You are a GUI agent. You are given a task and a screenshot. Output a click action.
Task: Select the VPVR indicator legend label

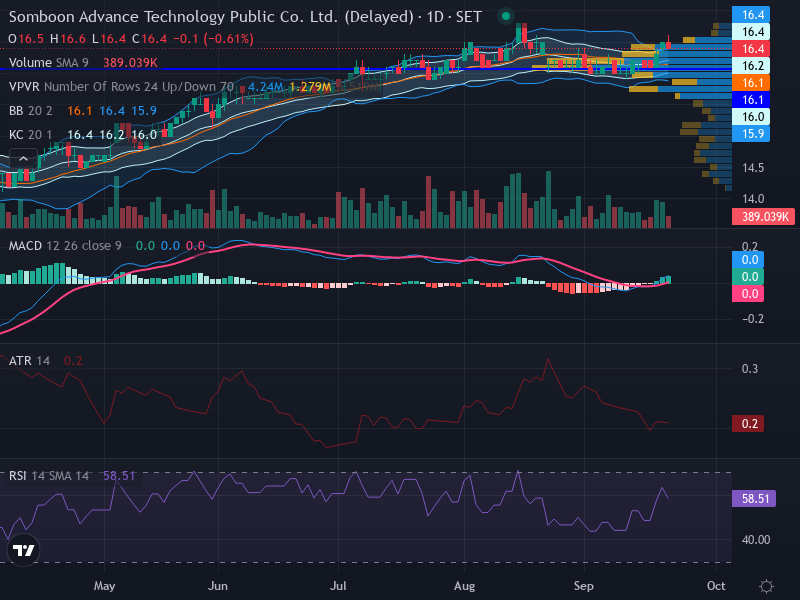24,87
